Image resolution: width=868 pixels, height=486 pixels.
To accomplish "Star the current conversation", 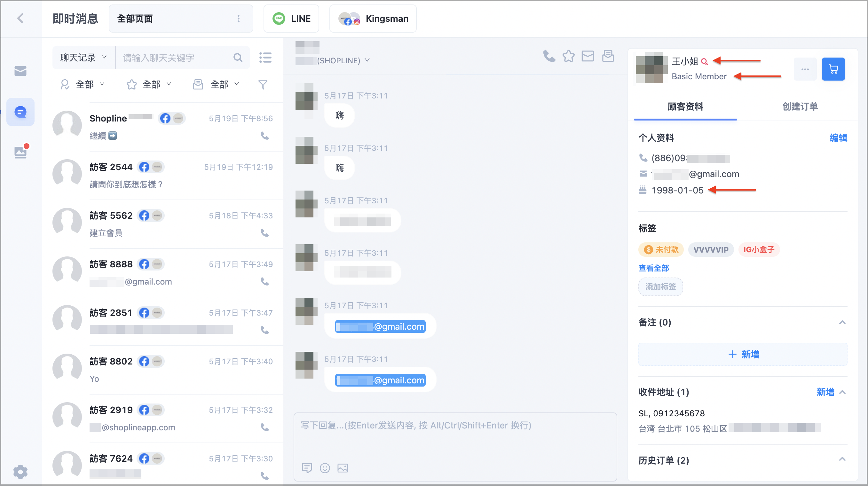I will tap(568, 56).
